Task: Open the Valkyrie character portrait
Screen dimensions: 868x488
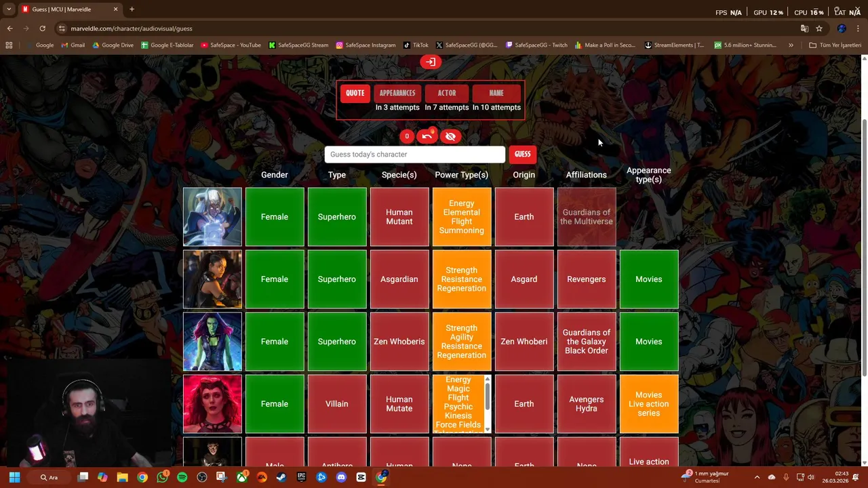Action: tap(212, 279)
